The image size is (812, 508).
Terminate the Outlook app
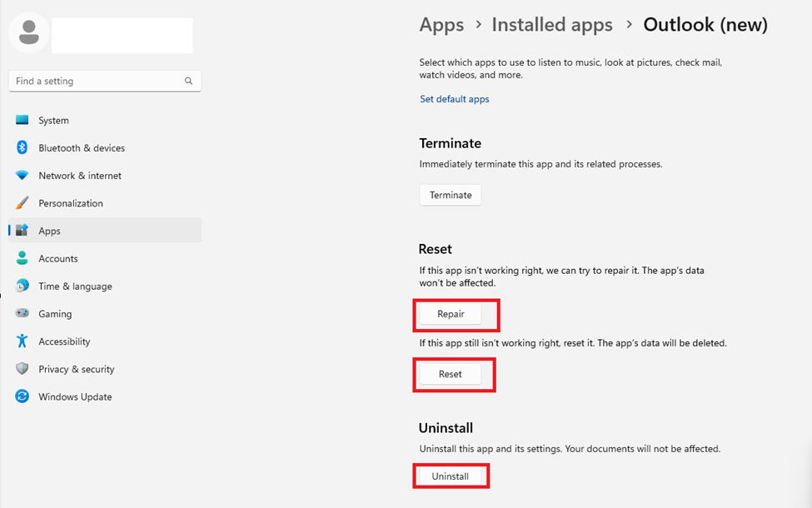pos(451,195)
